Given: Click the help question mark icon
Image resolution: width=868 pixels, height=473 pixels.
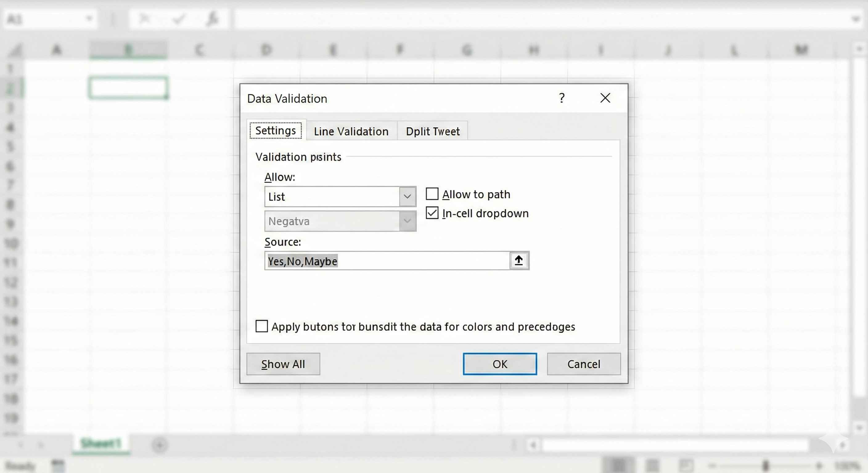Looking at the screenshot, I should pyautogui.click(x=561, y=98).
